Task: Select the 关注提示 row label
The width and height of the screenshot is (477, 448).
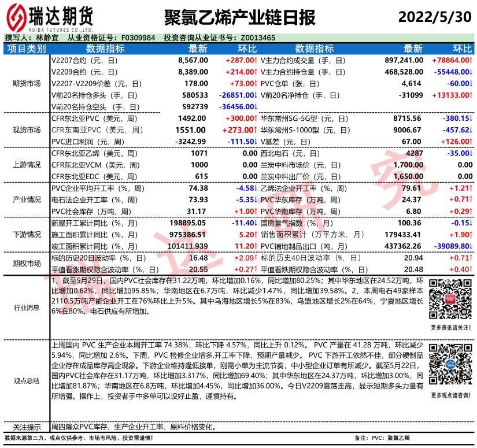Action: click(27, 427)
